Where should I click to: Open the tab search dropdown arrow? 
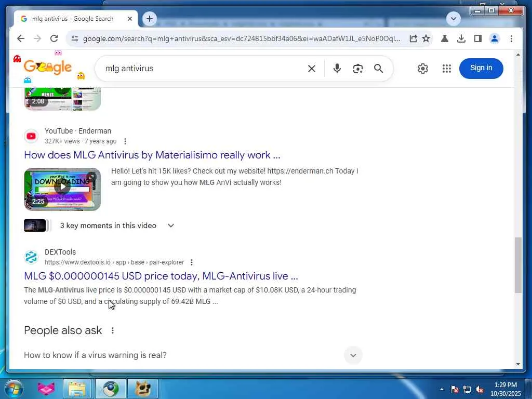[x=453, y=19]
